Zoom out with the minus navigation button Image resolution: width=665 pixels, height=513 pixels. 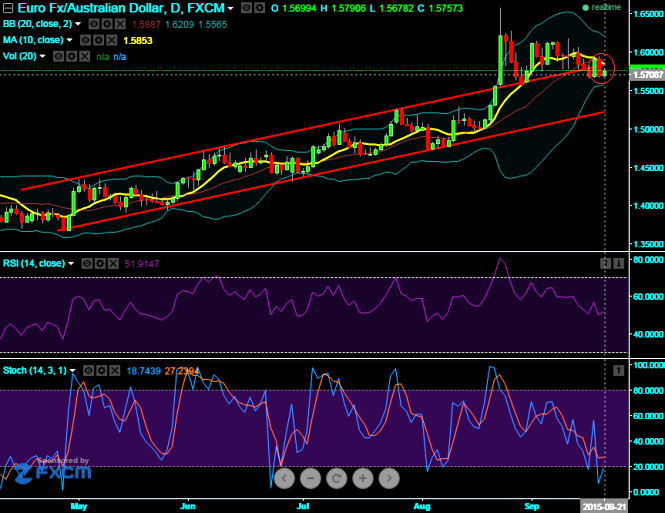coord(310,478)
